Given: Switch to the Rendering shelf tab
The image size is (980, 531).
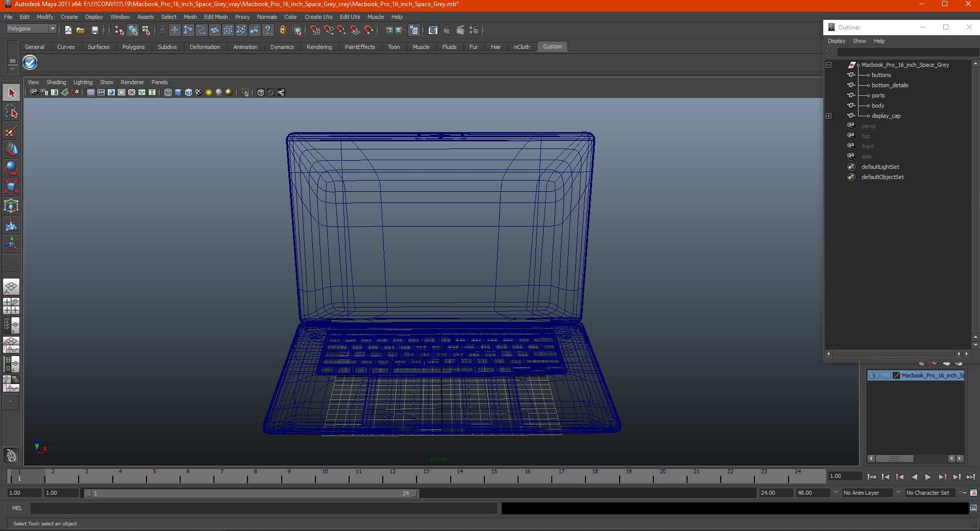Looking at the screenshot, I should click(x=319, y=47).
